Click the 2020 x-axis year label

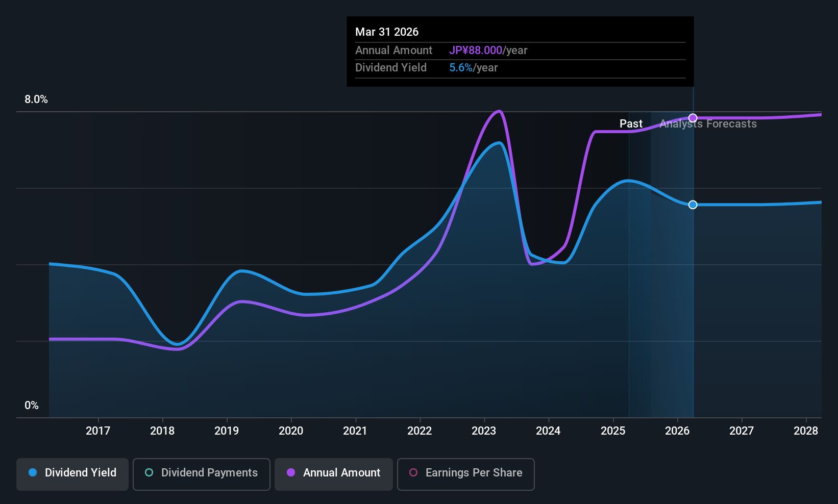(291, 431)
